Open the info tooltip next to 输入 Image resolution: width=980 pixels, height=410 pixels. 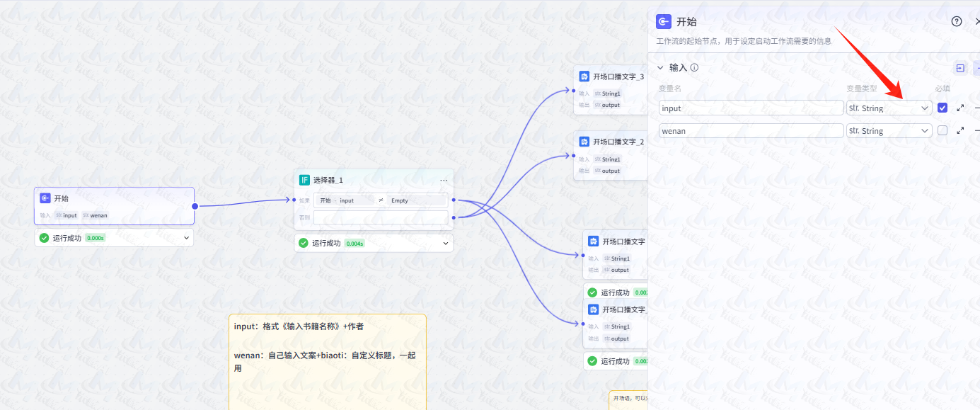[693, 67]
